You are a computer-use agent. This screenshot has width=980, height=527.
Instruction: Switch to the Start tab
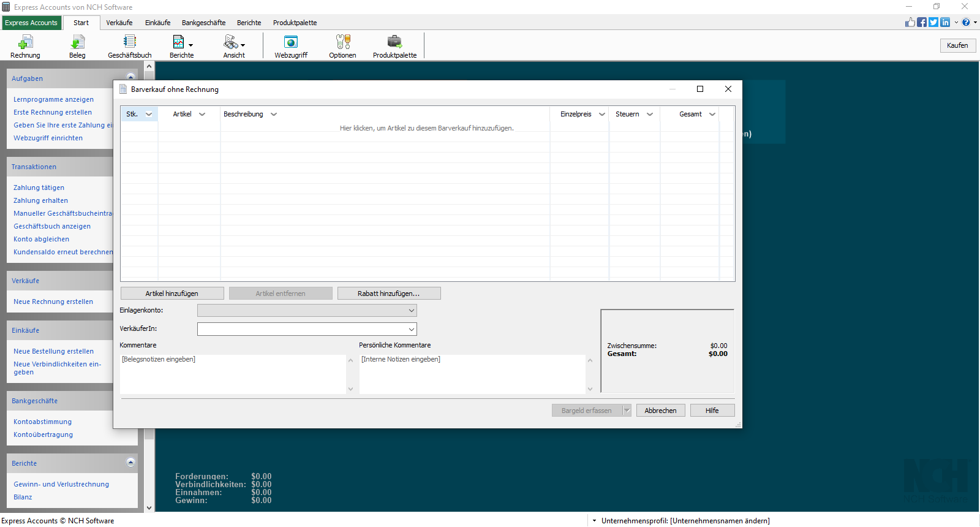pyautogui.click(x=81, y=23)
